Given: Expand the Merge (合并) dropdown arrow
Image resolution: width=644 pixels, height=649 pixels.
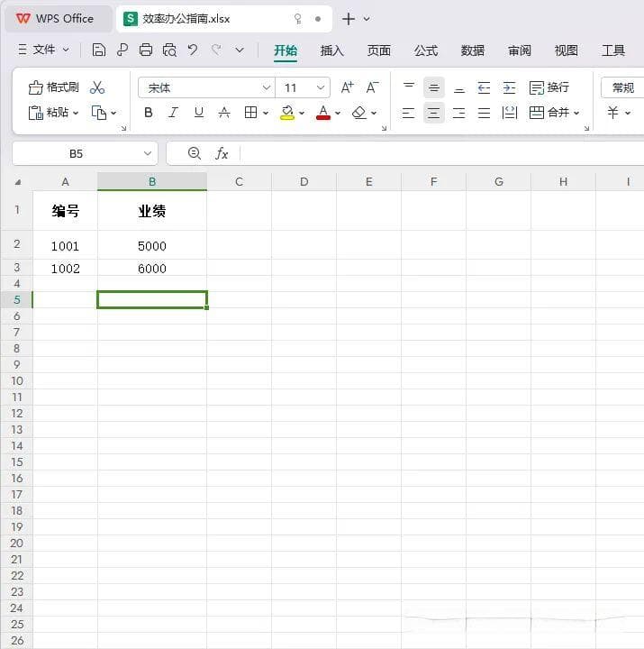Looking at the screenshot, I should pos(576,113).
